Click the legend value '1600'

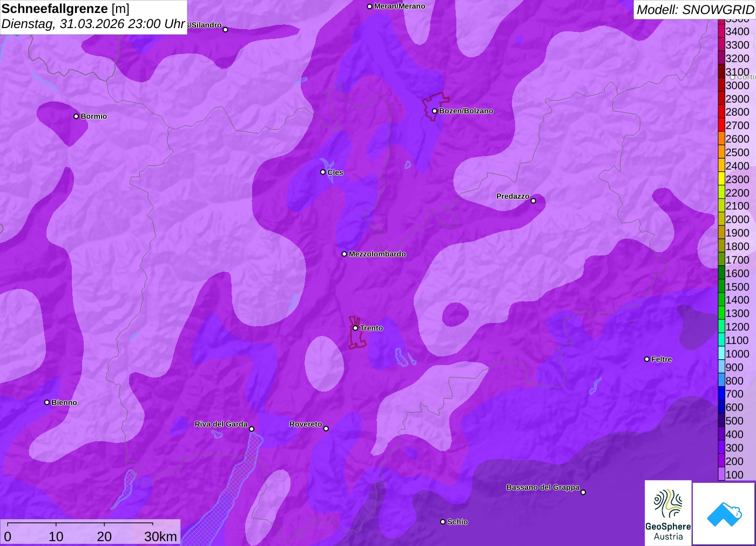click(738, 273)
